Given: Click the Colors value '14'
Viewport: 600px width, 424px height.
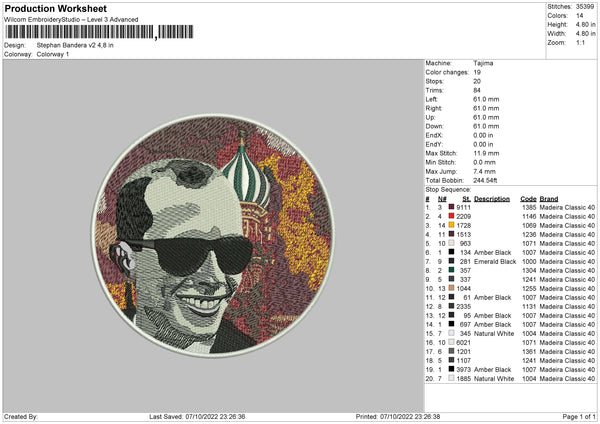Looking at the screenshot, I should (580, 16).
